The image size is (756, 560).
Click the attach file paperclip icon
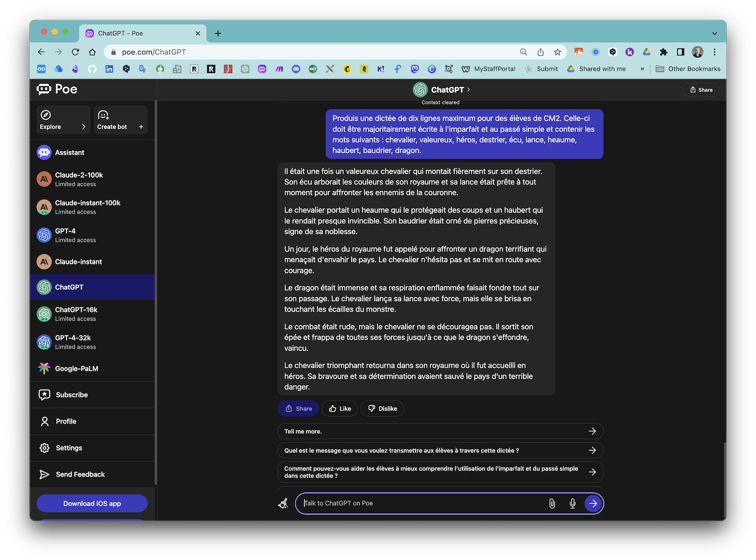click(552, 504)
